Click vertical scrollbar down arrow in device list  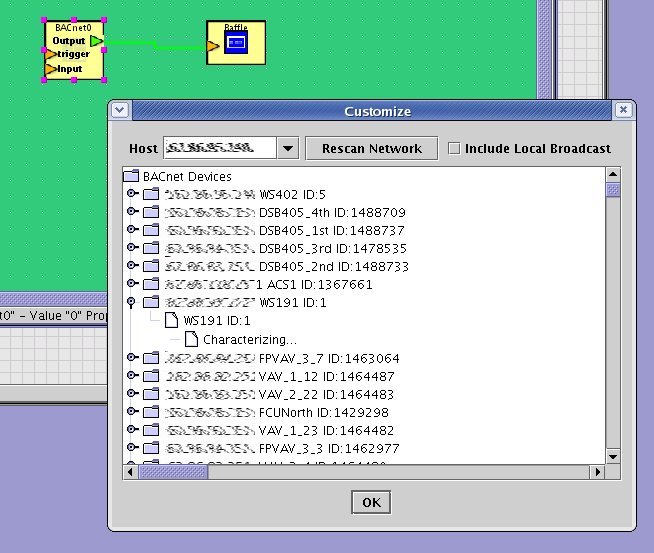pyautogui.click(x=613, y=457)
